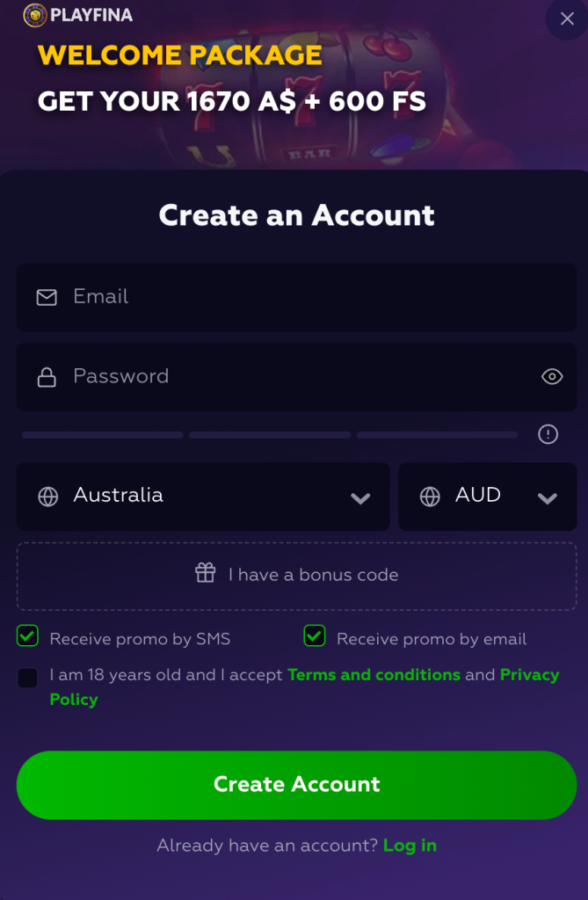Viewport: 588px width, 900px height.
Task: Click the envelope icon in Email field
Action: point(47,297)
